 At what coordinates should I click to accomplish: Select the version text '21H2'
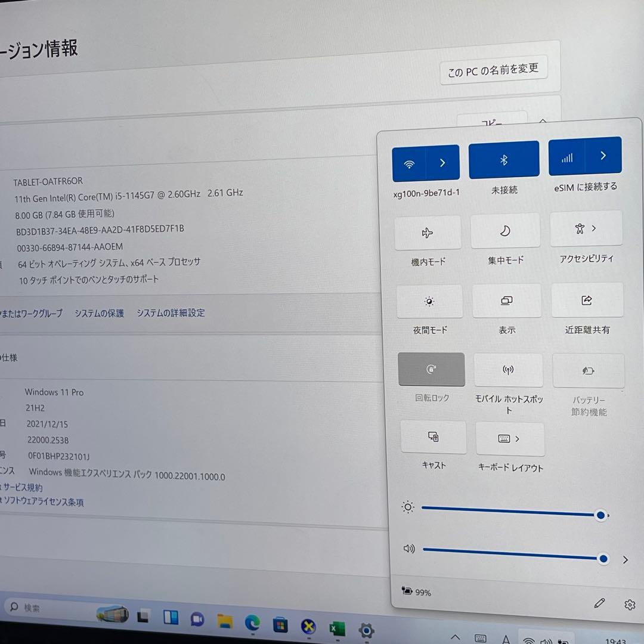35,408
